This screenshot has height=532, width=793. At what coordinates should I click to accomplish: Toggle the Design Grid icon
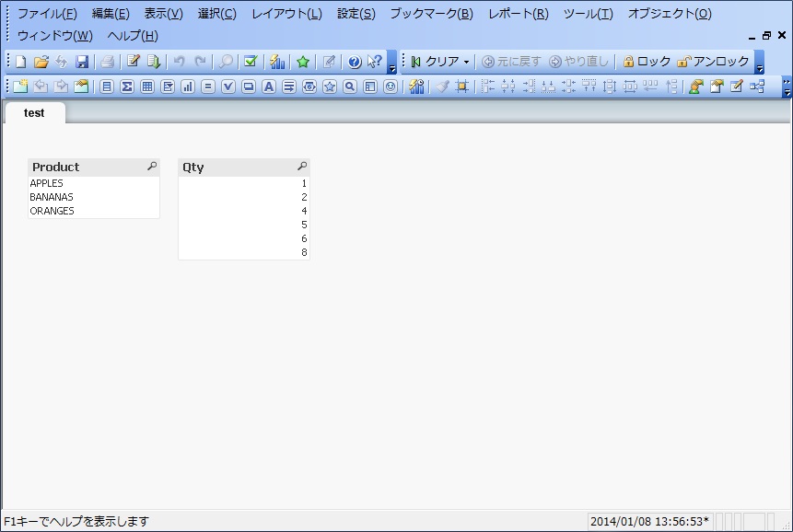click(x=461, y=87)
